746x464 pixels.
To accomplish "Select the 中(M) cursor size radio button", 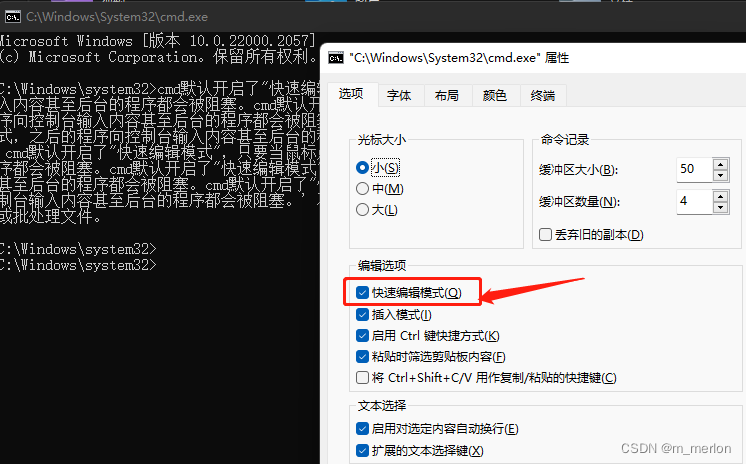I will pyautogui.click(x=362, y=188).
